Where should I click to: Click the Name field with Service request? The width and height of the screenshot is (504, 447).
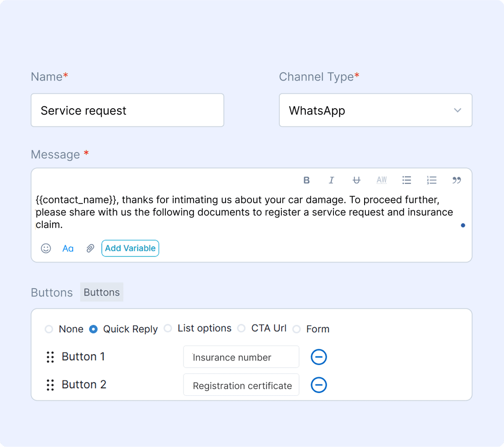click(x=127, y=110)
